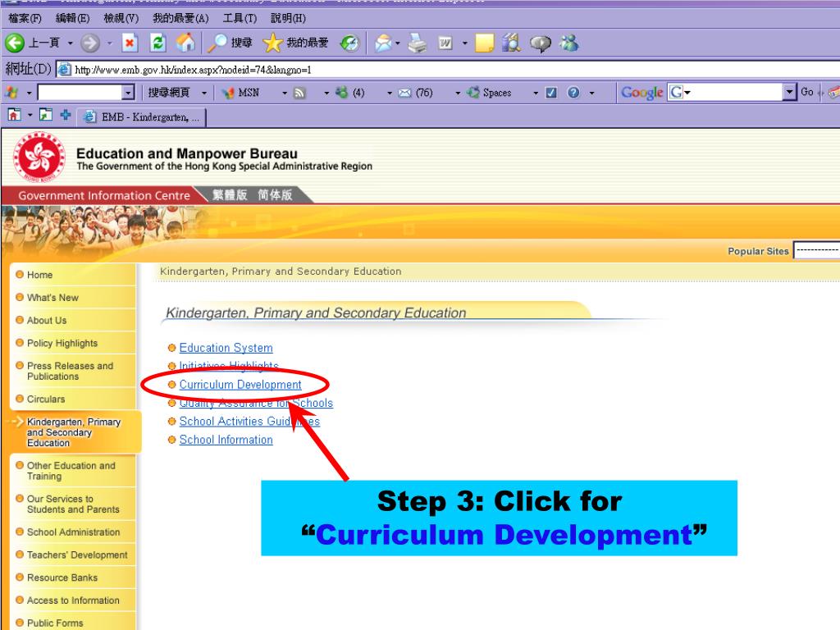Open Resource Banks in the sidebar
Image resolution: width=840 pixels, height=630 pixels.
click(62, 577)
